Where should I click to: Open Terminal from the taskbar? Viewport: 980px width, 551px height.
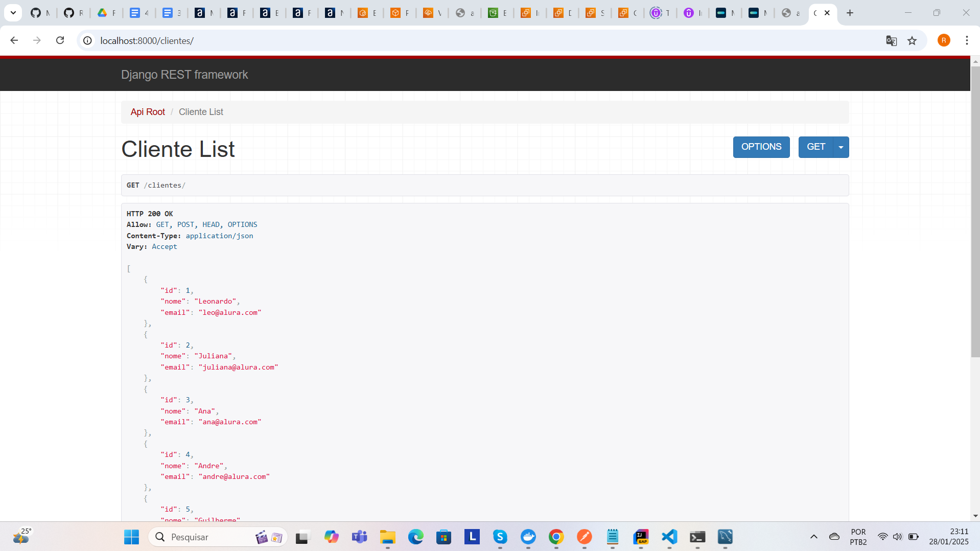click(697, 537)
